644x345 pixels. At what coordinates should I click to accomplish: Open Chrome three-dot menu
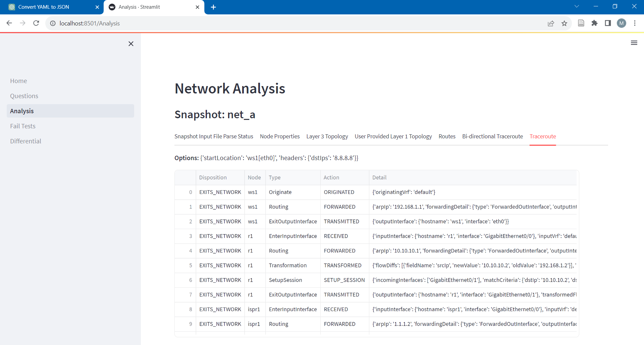coord(635,23)
